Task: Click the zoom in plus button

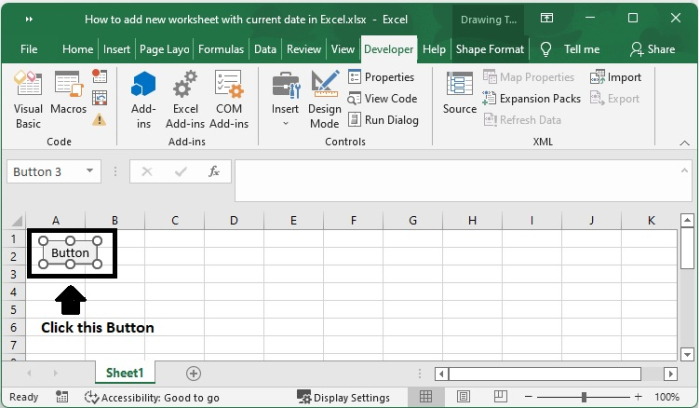Action: click(x=636, y=397)
